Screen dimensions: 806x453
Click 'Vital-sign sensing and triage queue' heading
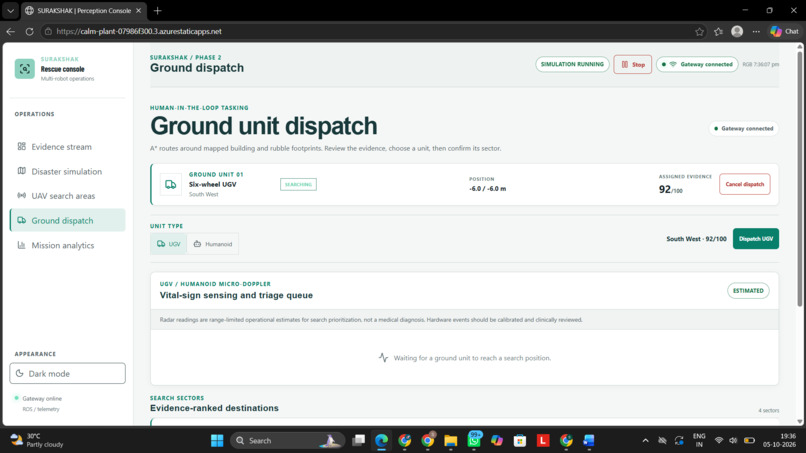point(236,295)
